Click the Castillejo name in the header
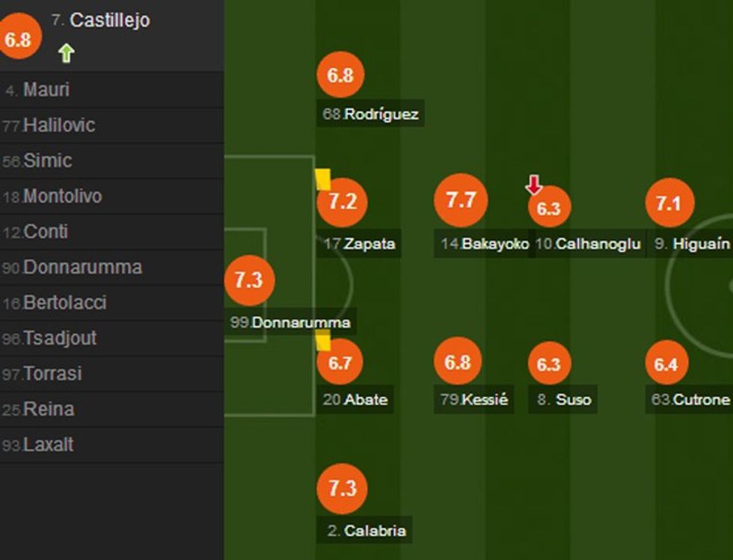The image size is (733, 560). click(x=109, y=20)
